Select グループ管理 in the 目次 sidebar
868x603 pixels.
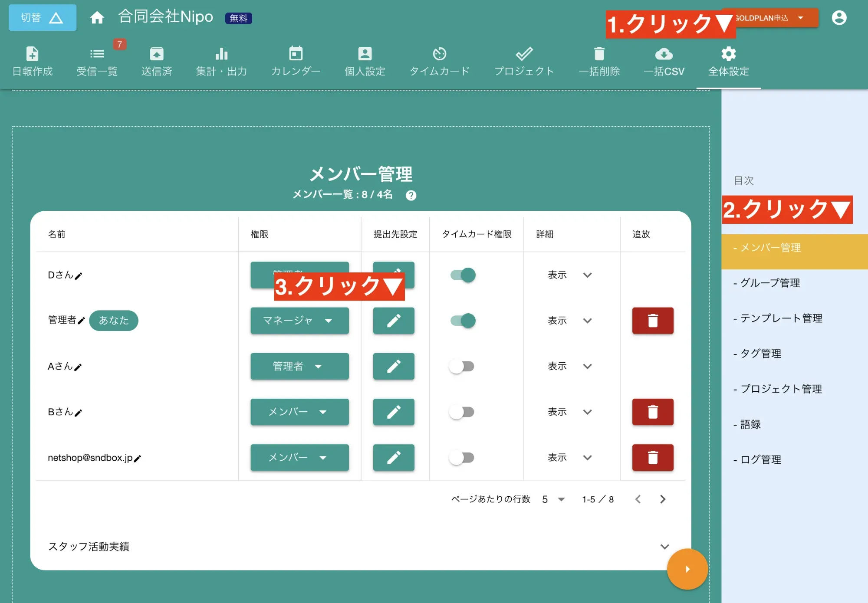(770, 283)
